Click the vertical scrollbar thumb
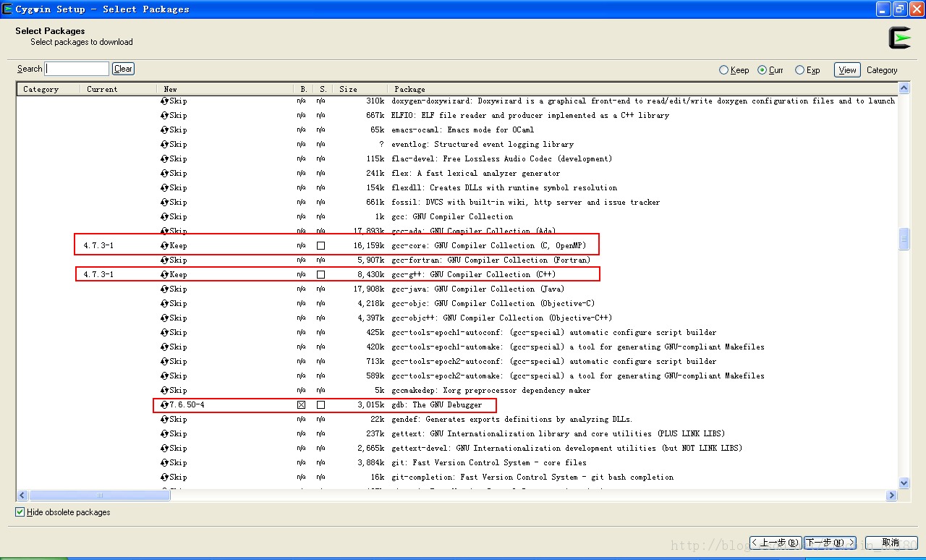Image resolution: width=926 pixels, height=560 pixels. pos(904,239)
